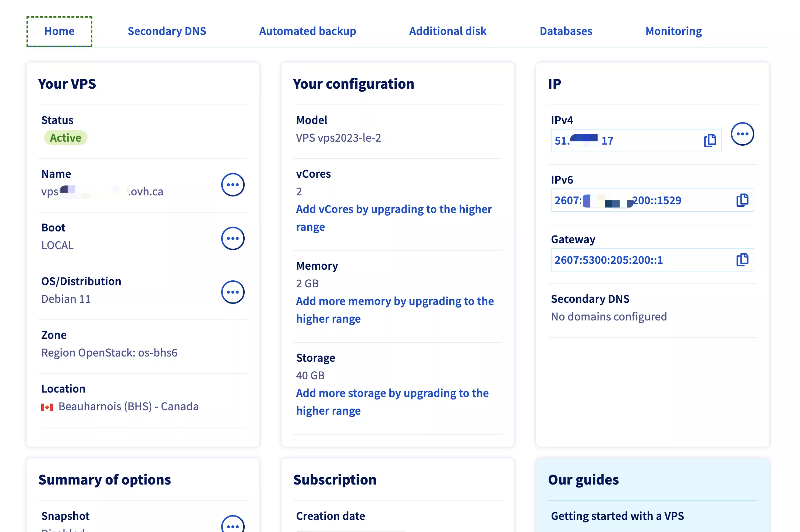Select the Home tab
The height and width of the screenshot is (532, 800).
point(59,31)
